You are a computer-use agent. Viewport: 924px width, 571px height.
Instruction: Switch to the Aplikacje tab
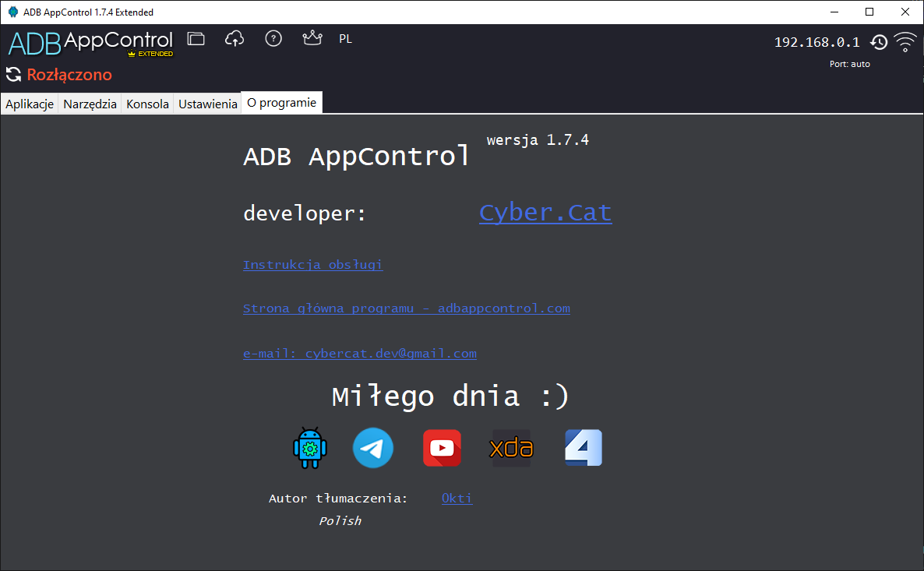pyautogui.click(x=30, y=104)
